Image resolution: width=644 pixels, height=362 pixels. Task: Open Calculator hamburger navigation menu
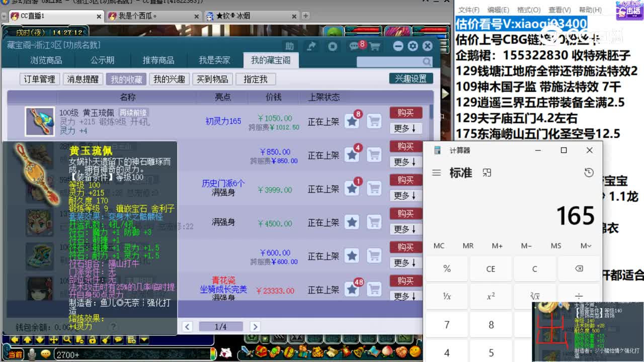[436, 172]
